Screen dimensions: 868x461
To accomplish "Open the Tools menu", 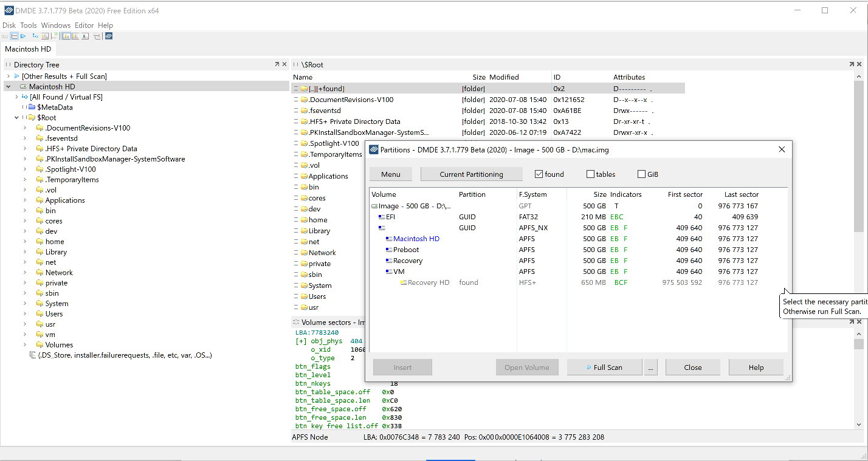I will (29, 26).
